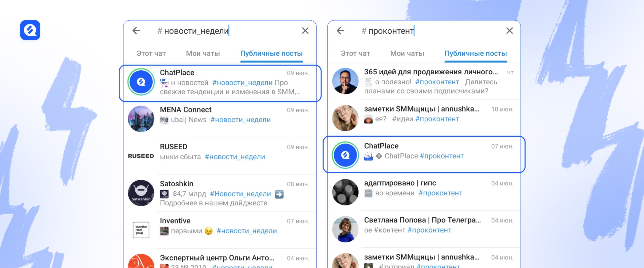Open 365 идей для продвижения личного post

pos(424,81)
